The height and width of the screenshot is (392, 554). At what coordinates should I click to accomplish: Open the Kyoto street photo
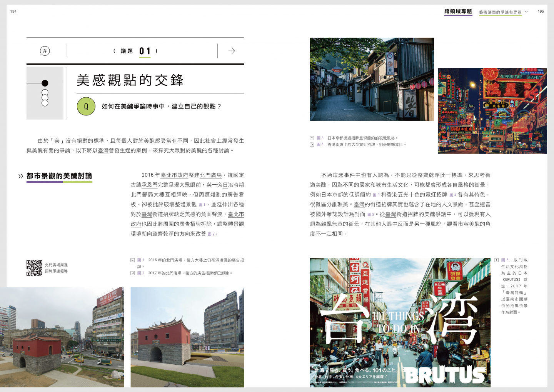(372, 79)
